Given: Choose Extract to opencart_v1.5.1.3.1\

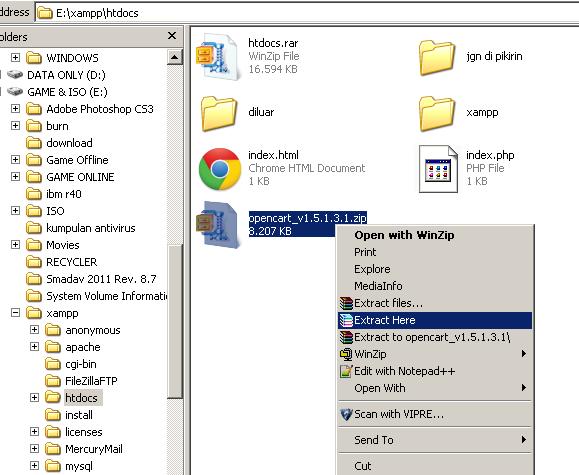Looking at the screenshot, I should tap(435, 337).
